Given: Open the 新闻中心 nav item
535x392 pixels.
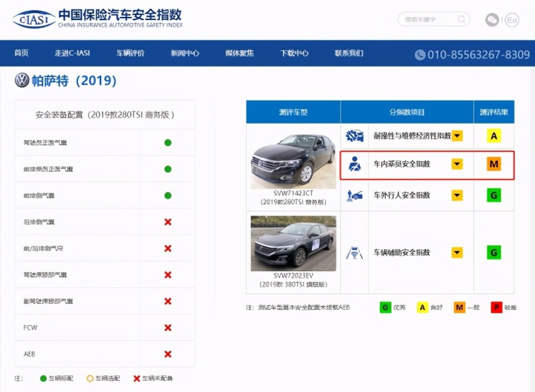Looking at the screenshot, I should (185, 53).
